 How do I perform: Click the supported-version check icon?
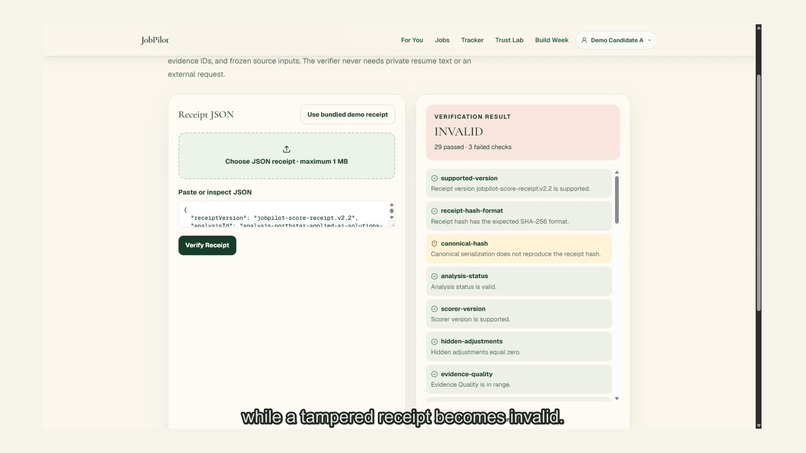[x=434, y=178]
